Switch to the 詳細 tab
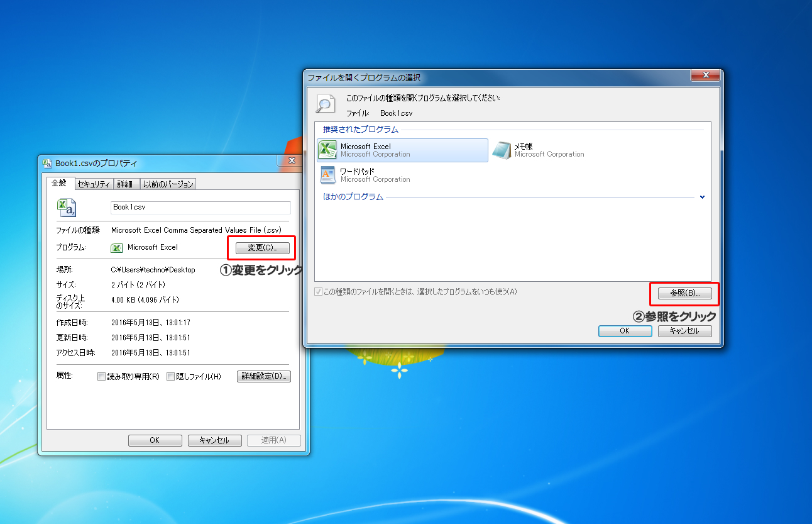The width and height of the screenshot is (812, 524). click(x=126, y=184)
